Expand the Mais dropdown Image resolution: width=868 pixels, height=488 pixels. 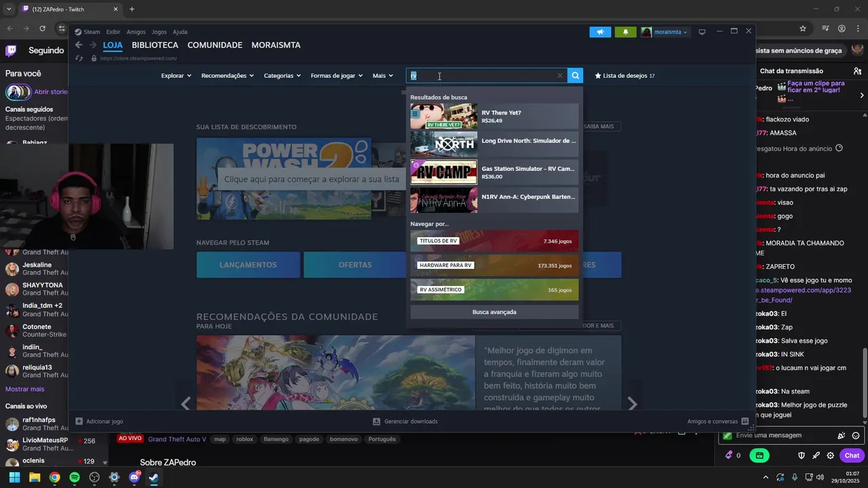[382, 76]
